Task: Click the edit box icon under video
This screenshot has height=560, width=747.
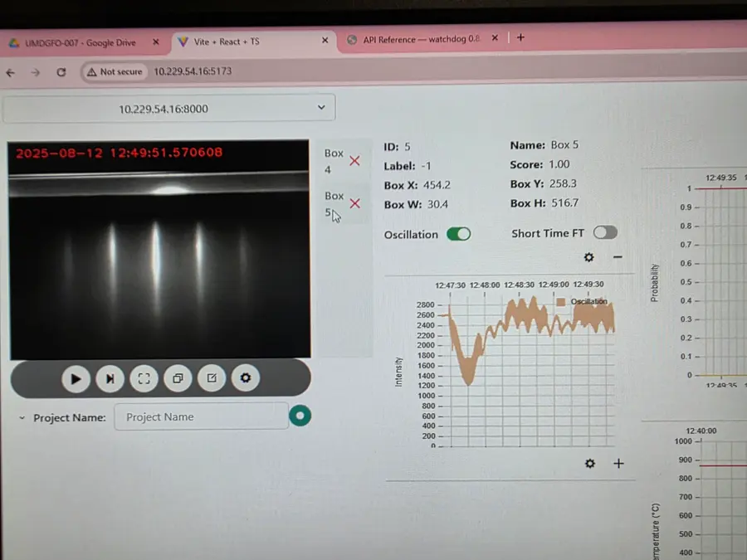Action: pos(212,378)
